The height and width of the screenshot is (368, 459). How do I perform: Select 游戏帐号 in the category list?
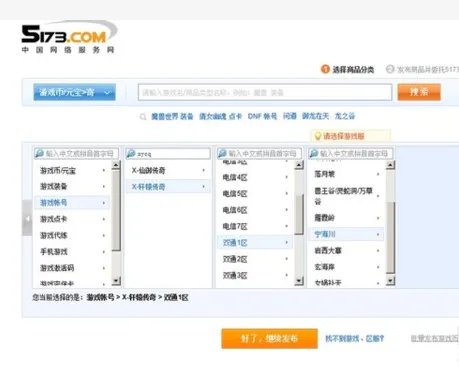(72, 203)
